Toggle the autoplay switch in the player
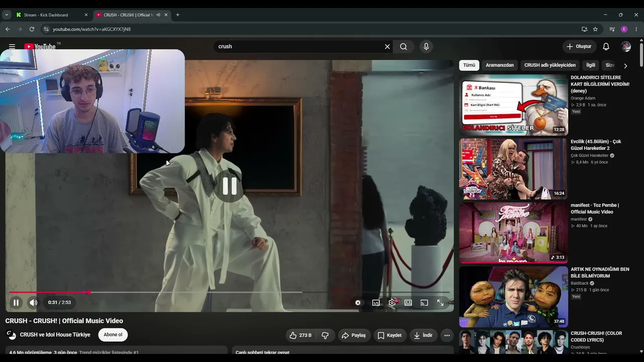 358,303
